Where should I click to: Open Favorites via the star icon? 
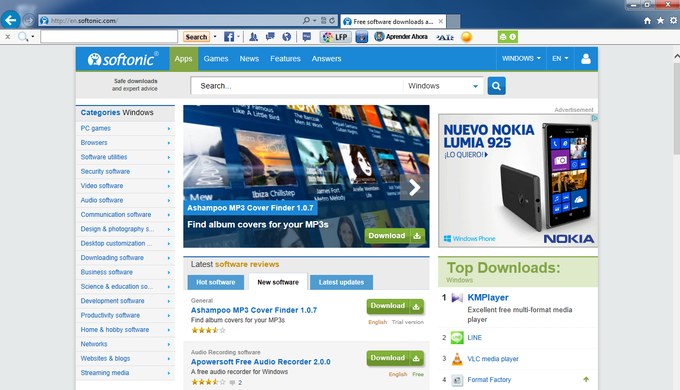(660, 20)
